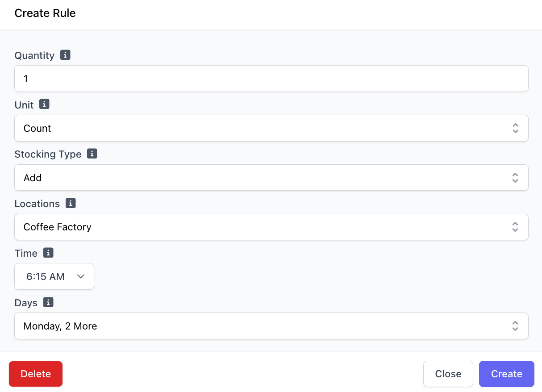Image resolution: width=542 pixels, height=392 pixels.
Task: Open the Monday, 2 More days dropdown
Action: click(x=271, y=326)
